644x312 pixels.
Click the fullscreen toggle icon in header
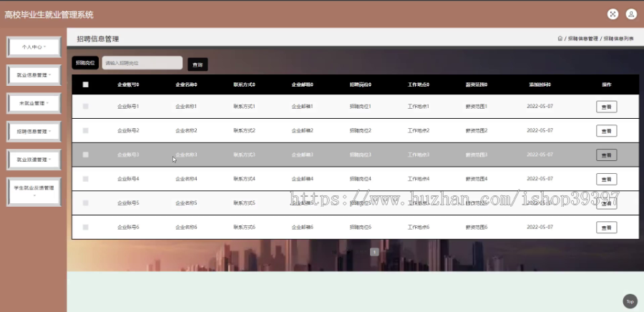click(x=613, y=14)
